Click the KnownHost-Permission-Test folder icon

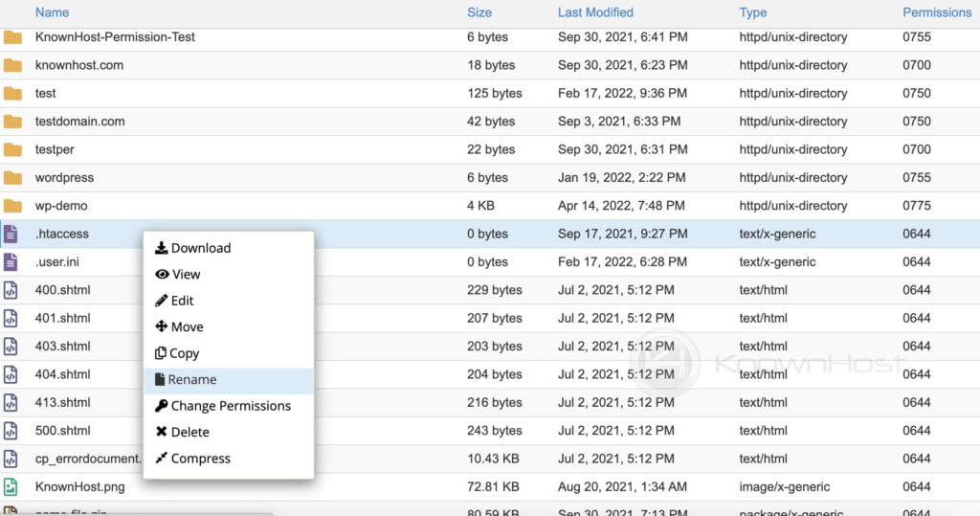[12, 37]
